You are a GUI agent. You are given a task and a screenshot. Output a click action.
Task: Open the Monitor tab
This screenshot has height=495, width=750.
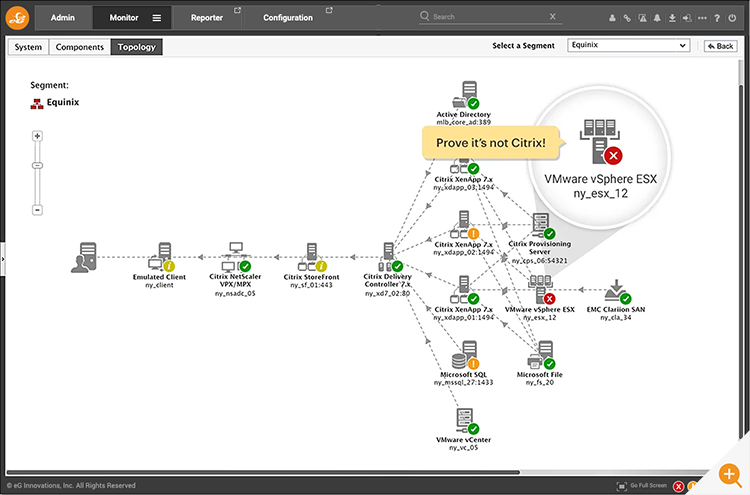tap(124, 18)
